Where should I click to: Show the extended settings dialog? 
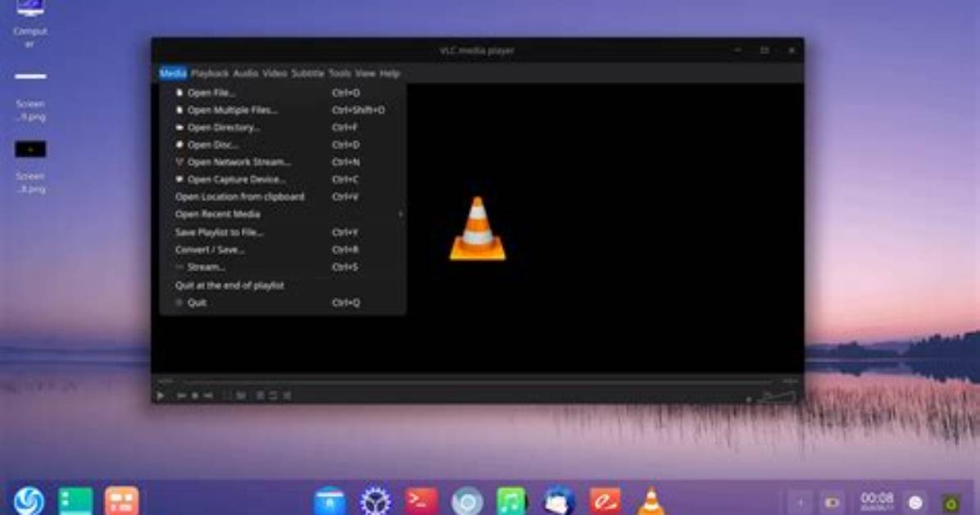coord(241,395)
